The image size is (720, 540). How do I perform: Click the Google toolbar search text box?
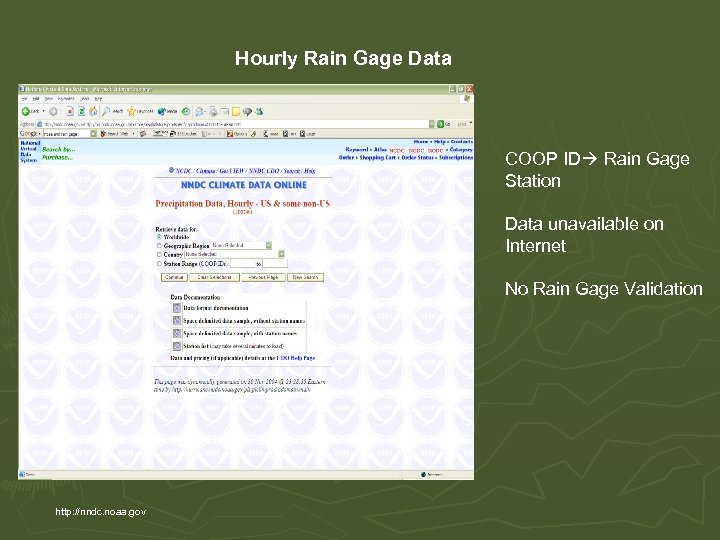click(67, 134)
